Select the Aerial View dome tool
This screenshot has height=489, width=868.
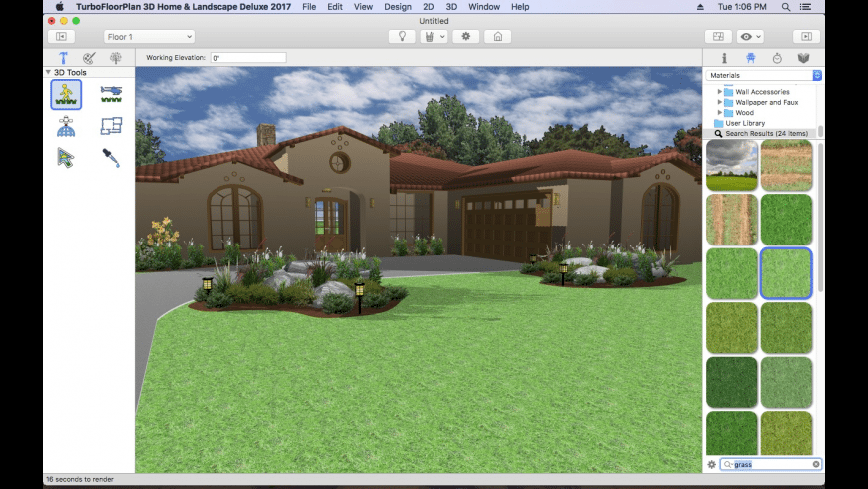[x=66, y=127]
